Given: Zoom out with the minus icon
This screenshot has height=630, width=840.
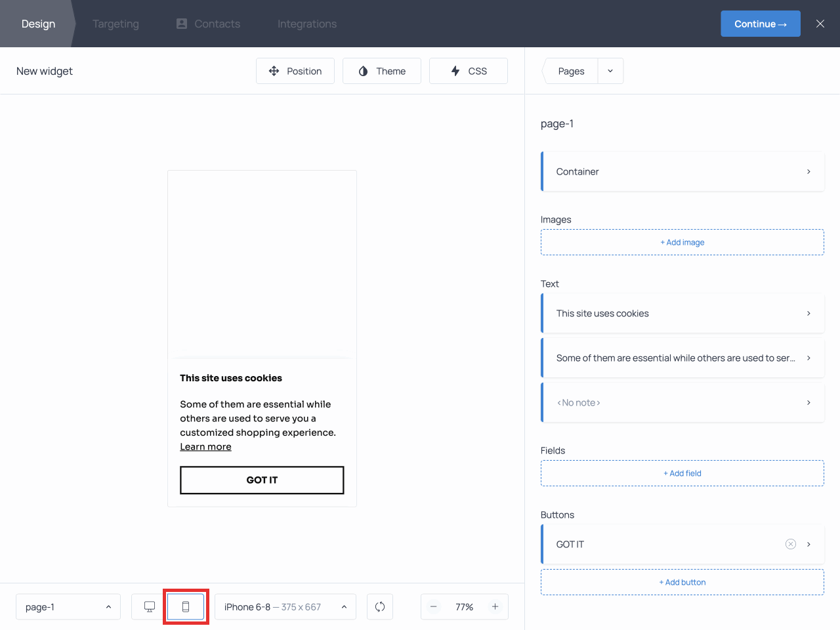Looking at the screenshot, I should pos(434,606).
